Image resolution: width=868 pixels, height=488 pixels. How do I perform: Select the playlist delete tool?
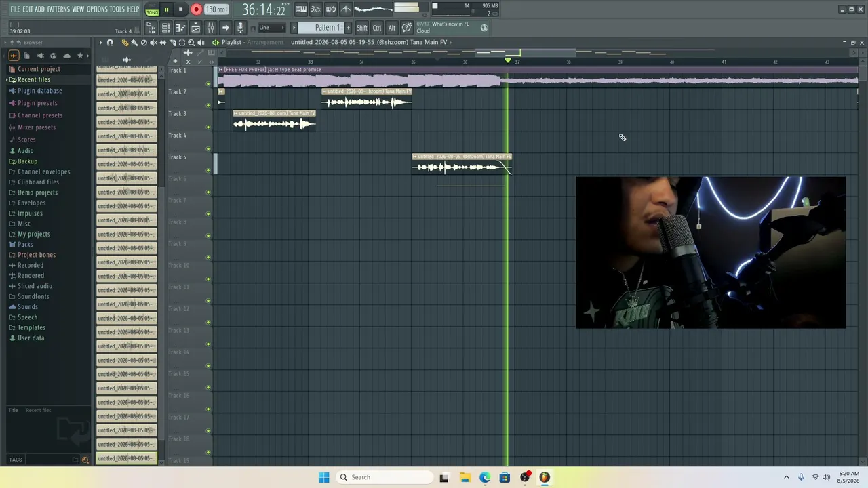[144, 43]
